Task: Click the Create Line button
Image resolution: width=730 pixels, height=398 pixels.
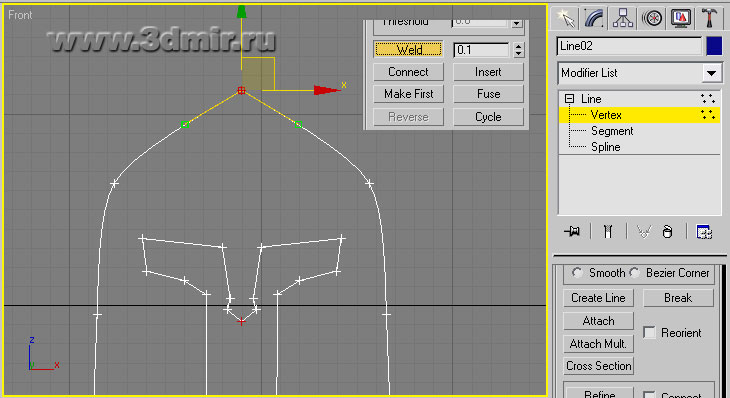Action: click(x=598, y=298)
